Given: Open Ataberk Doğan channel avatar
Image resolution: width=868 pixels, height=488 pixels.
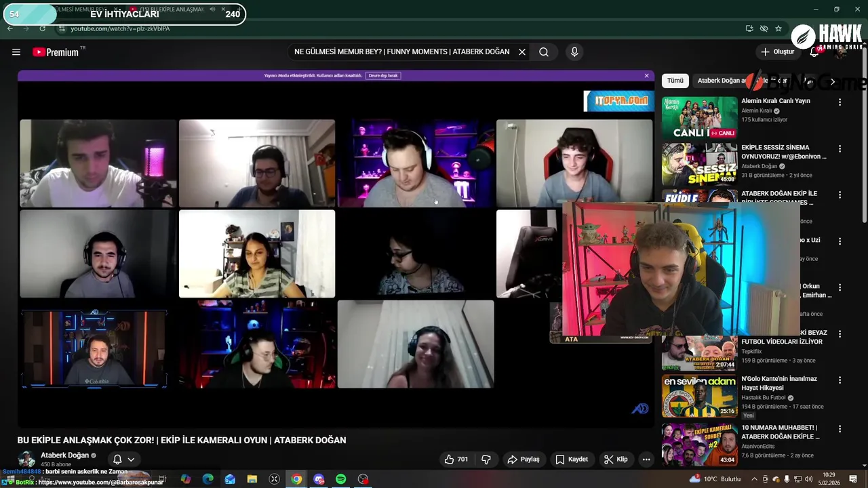Looking at the screenshot, I should (x=27, y=460).
